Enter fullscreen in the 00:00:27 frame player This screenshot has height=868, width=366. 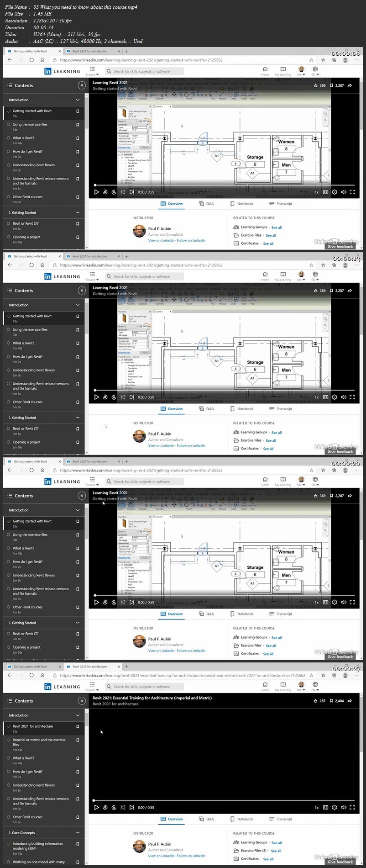pyautogui.click(x=352, y=808)
